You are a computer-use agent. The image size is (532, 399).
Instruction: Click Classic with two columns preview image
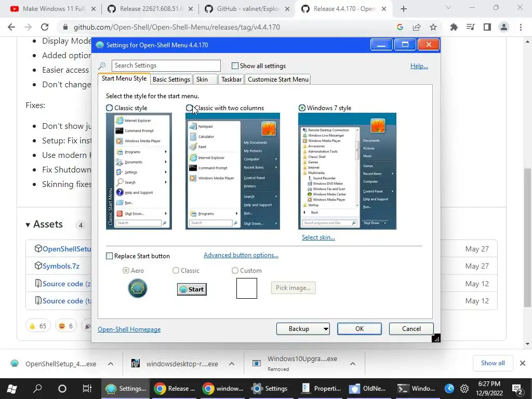(x=232, y=171)
